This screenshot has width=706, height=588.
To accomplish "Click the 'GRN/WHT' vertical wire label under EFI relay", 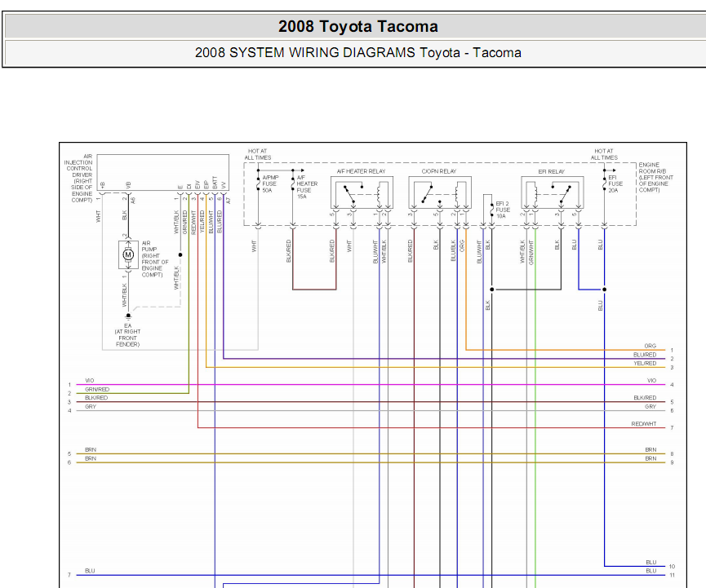I will pos(531,252).
